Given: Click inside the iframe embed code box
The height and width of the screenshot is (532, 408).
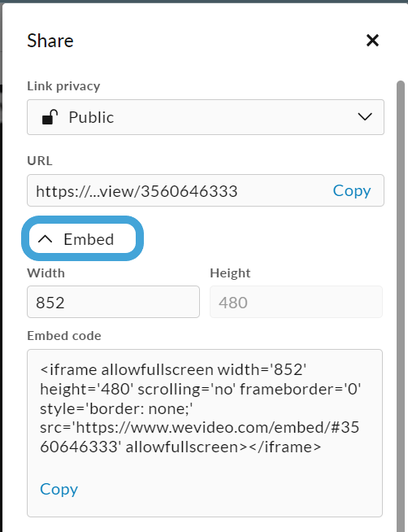Looking at the screenshot, I should [x=205, y=433].
